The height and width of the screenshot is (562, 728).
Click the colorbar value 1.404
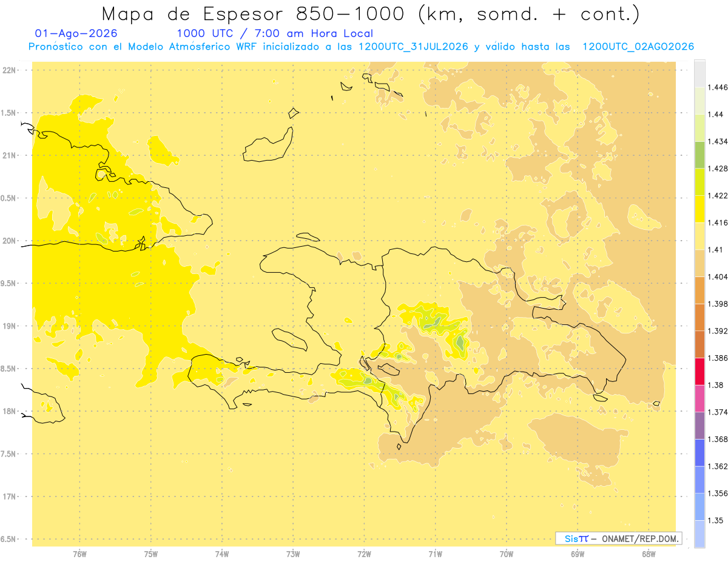719,277
